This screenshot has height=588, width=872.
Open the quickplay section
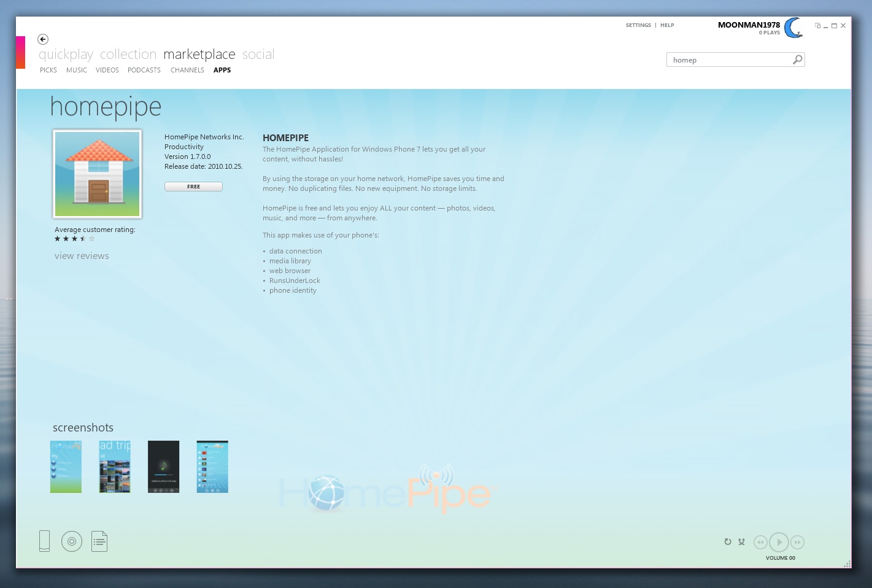pos(66,55)
